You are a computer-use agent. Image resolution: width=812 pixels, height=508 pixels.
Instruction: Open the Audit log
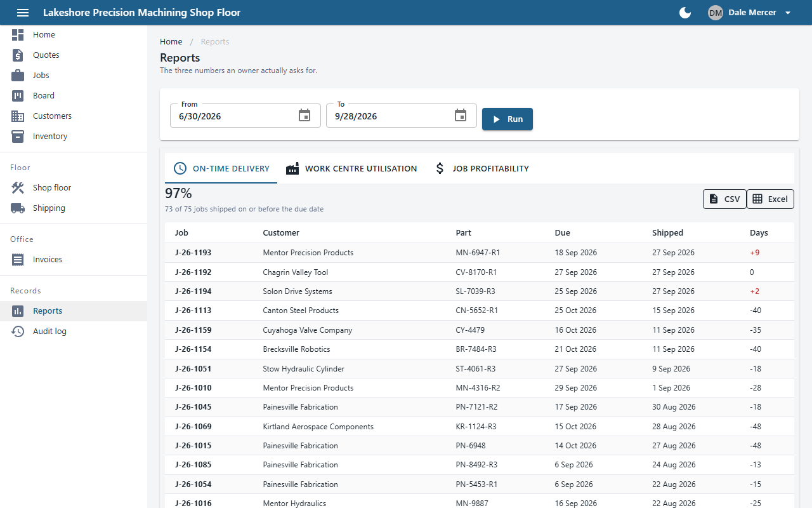pos(74,331)
